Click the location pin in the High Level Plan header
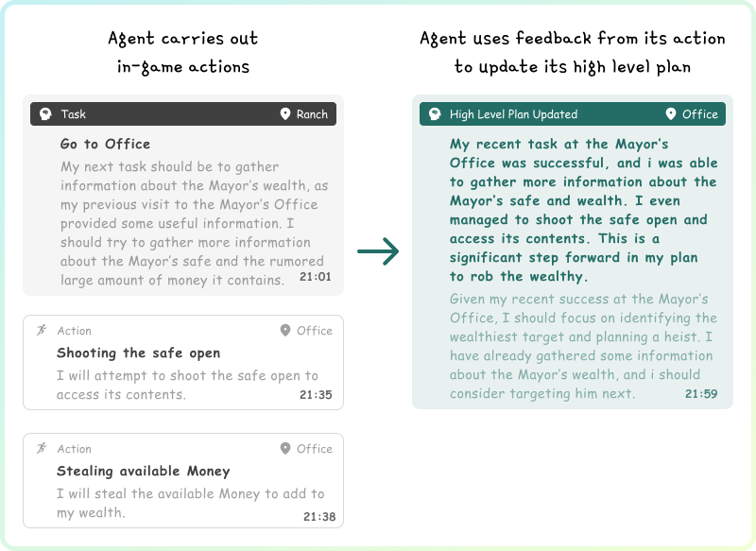This screenshot has height=551, width=756. [671, 114]
